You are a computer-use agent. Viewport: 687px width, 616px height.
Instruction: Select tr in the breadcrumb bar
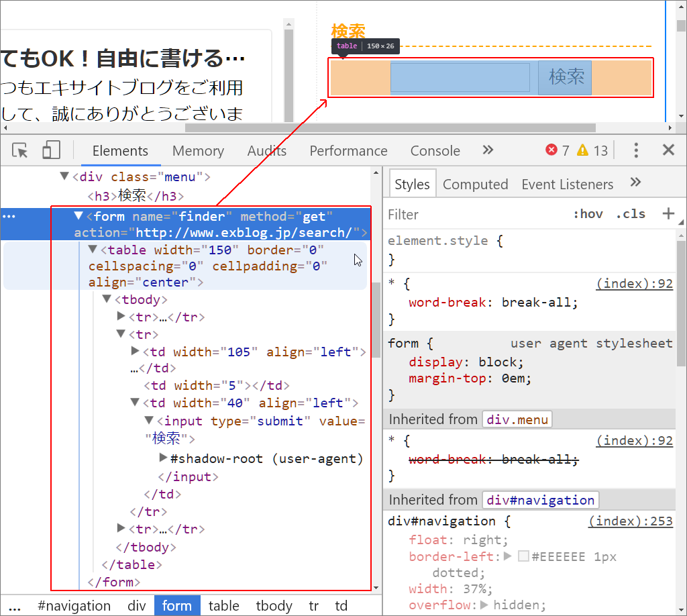coord(313,606)
